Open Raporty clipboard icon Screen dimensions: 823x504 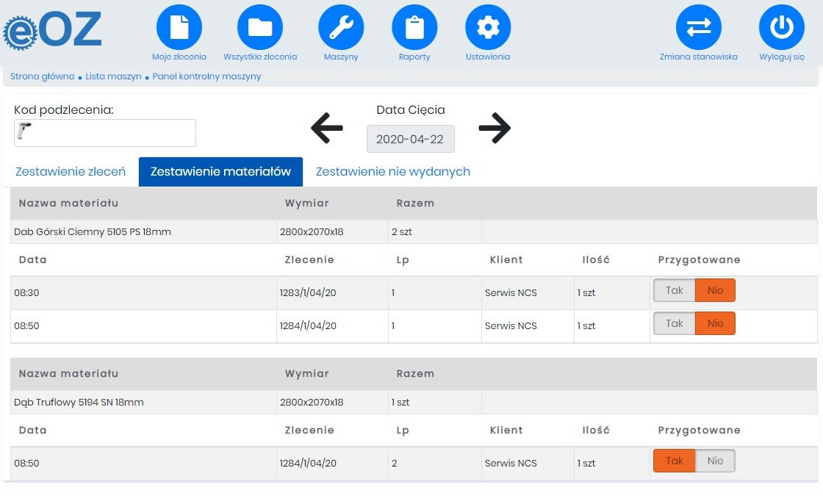click(x=414, y=28)
